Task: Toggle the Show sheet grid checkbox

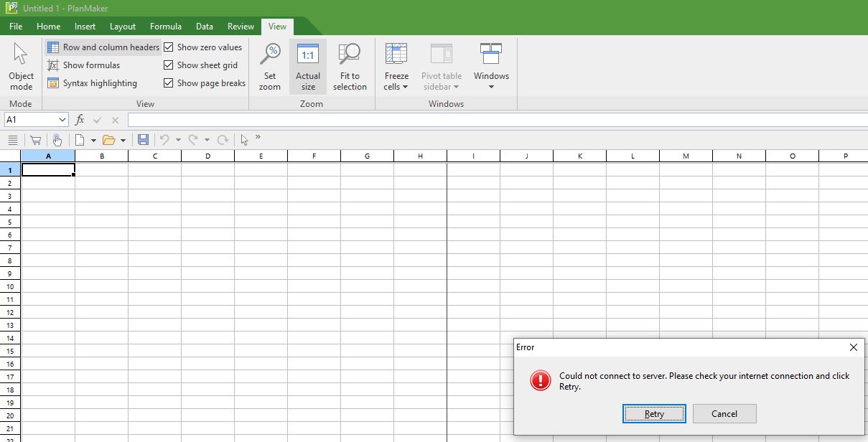Action: tap(169, 65)
